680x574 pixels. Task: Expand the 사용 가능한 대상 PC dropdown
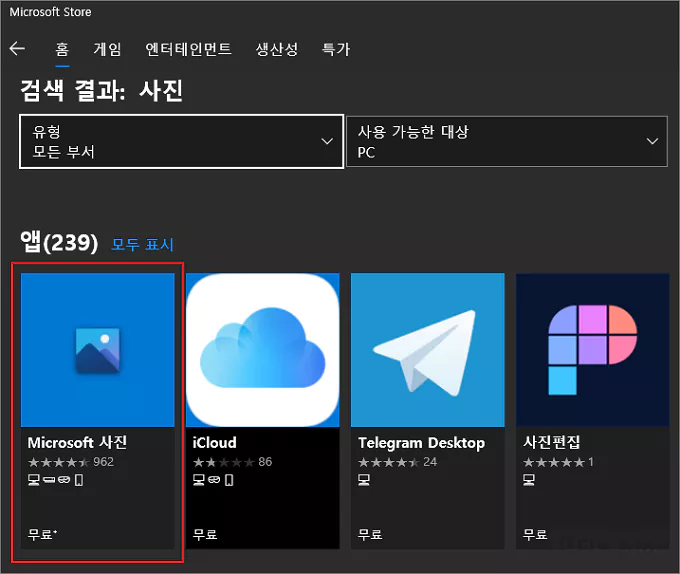(507, 141)
